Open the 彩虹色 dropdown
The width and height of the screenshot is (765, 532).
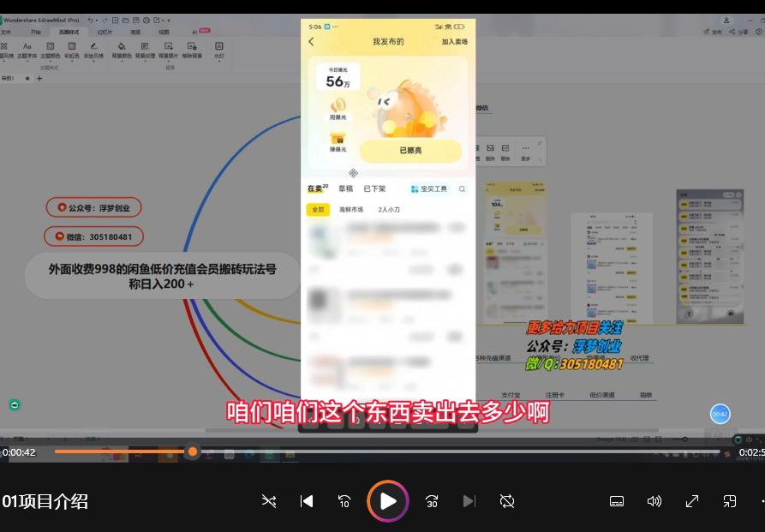click(x=72, y=50)
